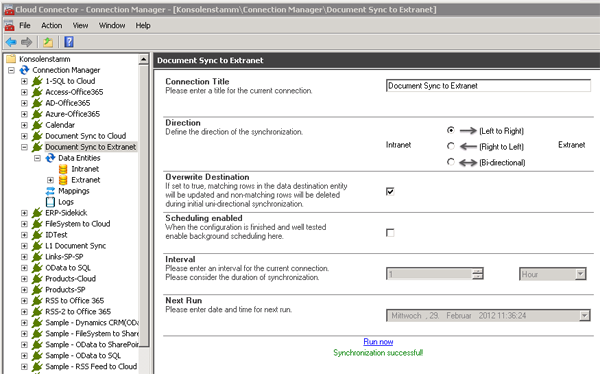Click the 1-SQL to Cloud connection icon

coord(37,81)
